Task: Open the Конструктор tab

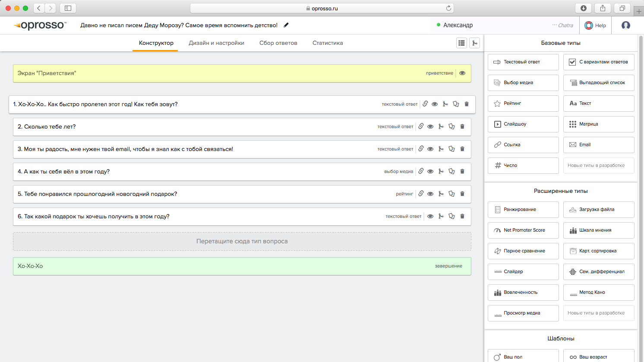Action: [156, 43]
